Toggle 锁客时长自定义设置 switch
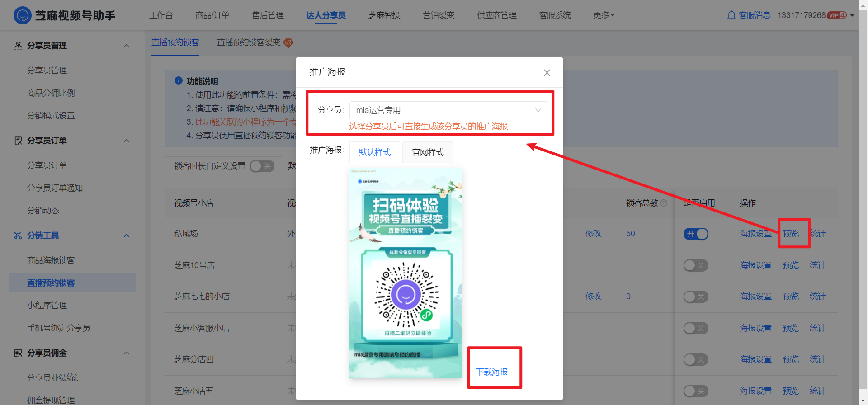 pos(262,166)
